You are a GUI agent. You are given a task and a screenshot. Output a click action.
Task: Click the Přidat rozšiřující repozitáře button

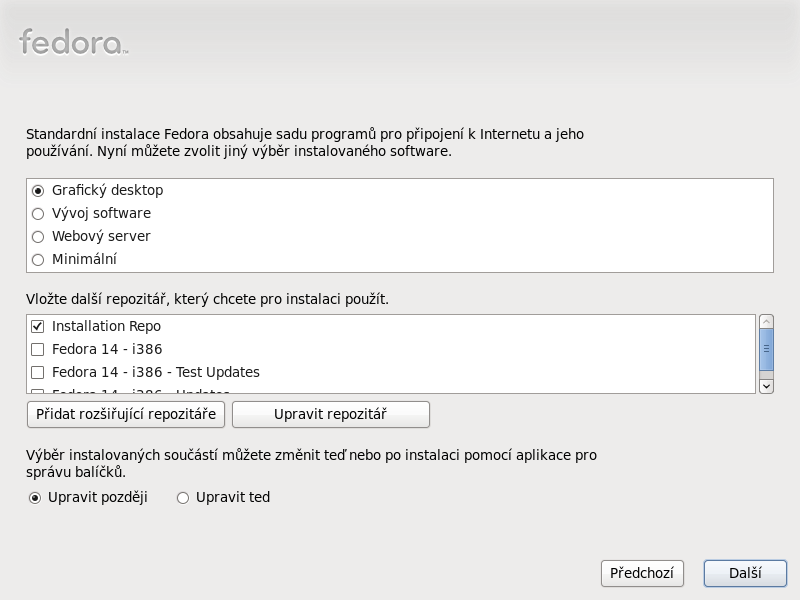[x=126, y=414]
